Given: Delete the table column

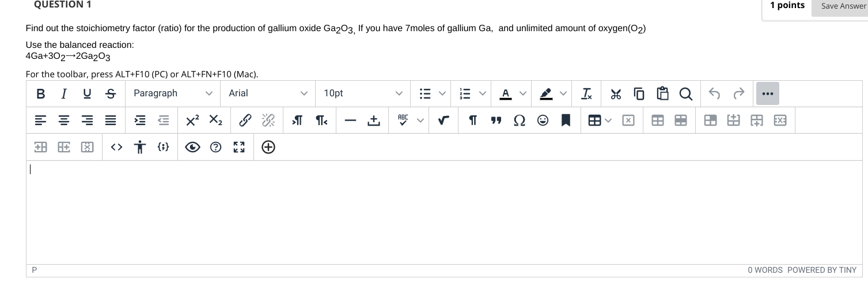Looking at the screenshot, I should tap(87, 148).
